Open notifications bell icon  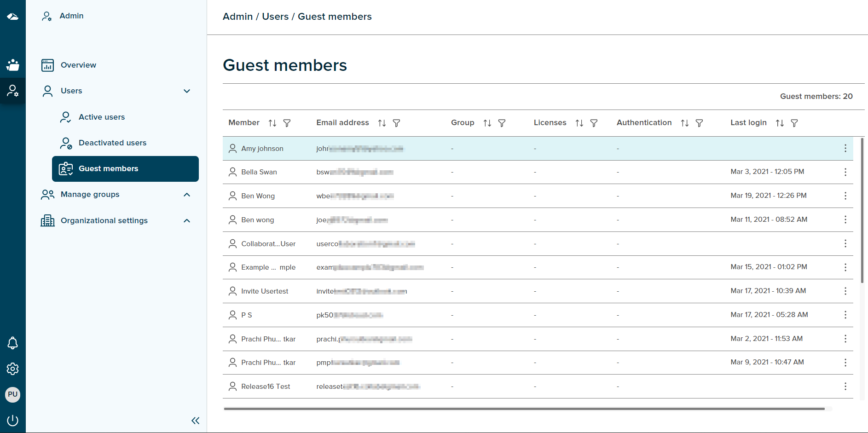point(12,343)
